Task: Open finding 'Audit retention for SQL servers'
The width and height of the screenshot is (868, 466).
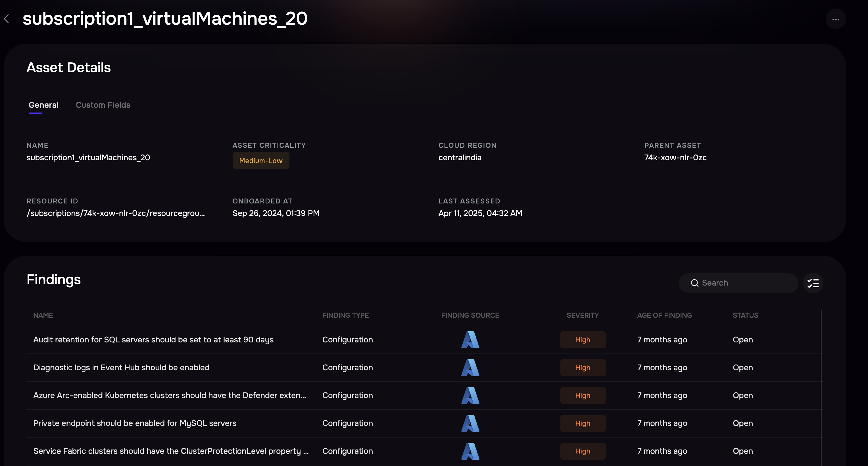Action: pyautogui.click(x=153, y=340)
